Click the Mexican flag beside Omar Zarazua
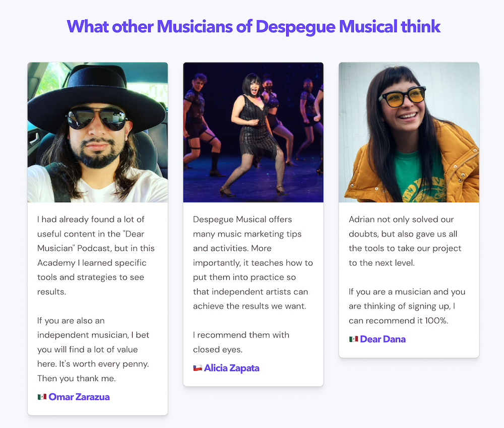 click(42, 397)
